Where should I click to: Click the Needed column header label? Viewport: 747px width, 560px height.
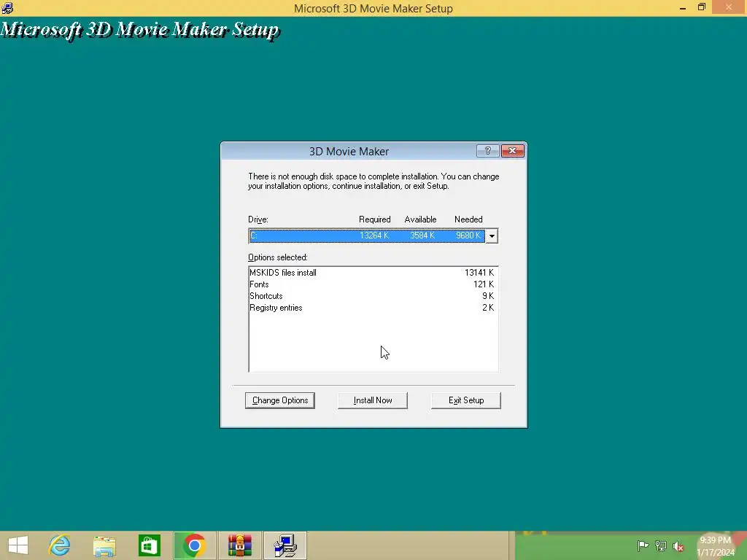[x=468, y=219]
